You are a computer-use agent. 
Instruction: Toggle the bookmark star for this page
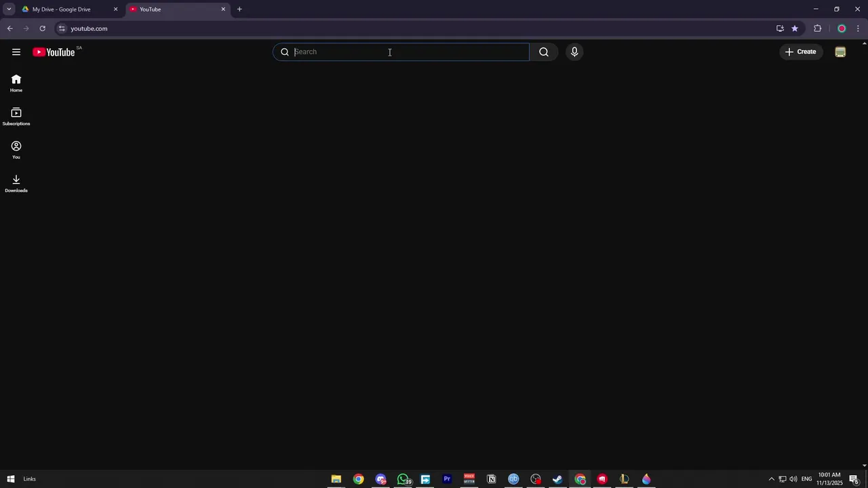pos(795,28)
